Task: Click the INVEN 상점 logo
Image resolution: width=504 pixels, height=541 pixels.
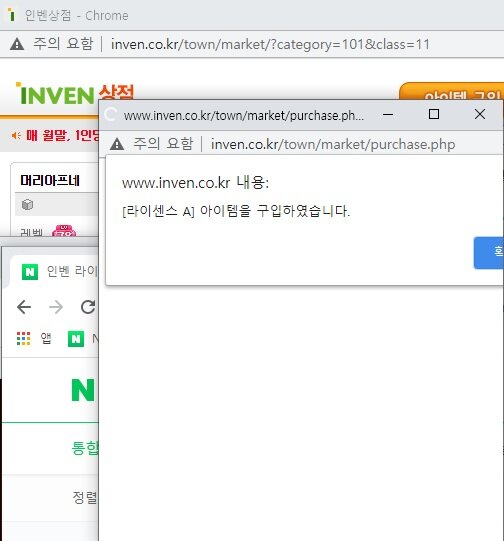Action: 75,94
